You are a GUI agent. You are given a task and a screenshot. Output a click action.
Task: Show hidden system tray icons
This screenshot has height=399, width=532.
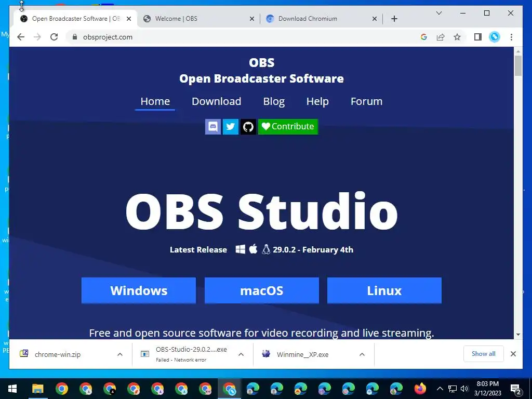tap(440, 389)
